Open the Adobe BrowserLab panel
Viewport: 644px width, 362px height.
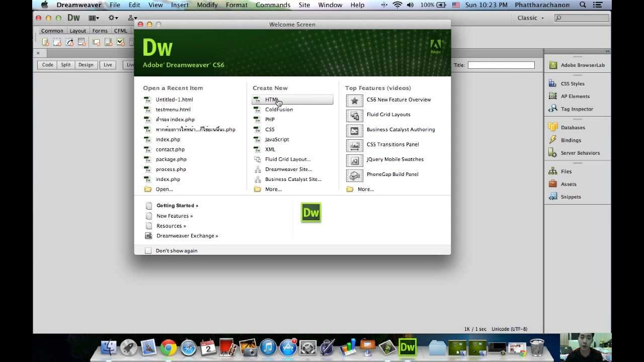tap(577, 65)
